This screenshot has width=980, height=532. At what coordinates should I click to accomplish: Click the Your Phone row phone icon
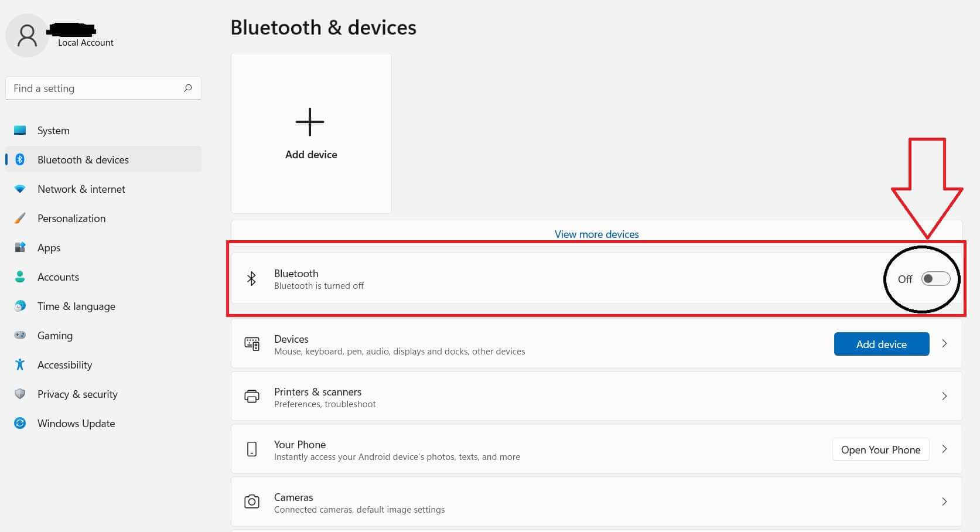[x=252, y=449]
